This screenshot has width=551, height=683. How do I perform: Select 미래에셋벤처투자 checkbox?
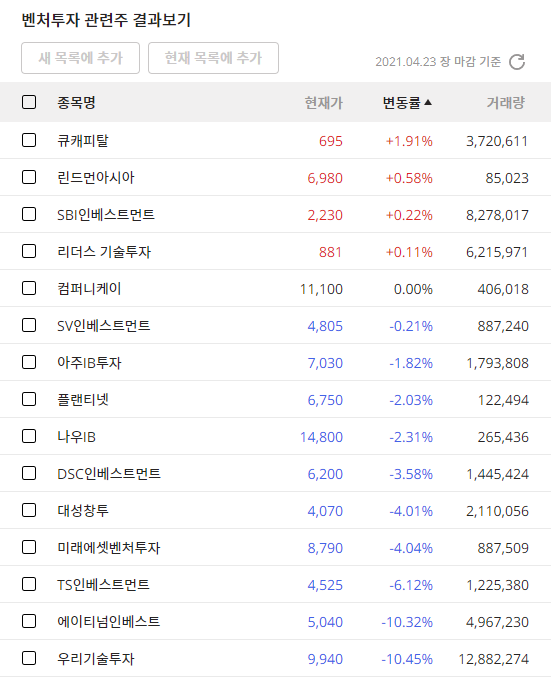click(x=29, y=548)
